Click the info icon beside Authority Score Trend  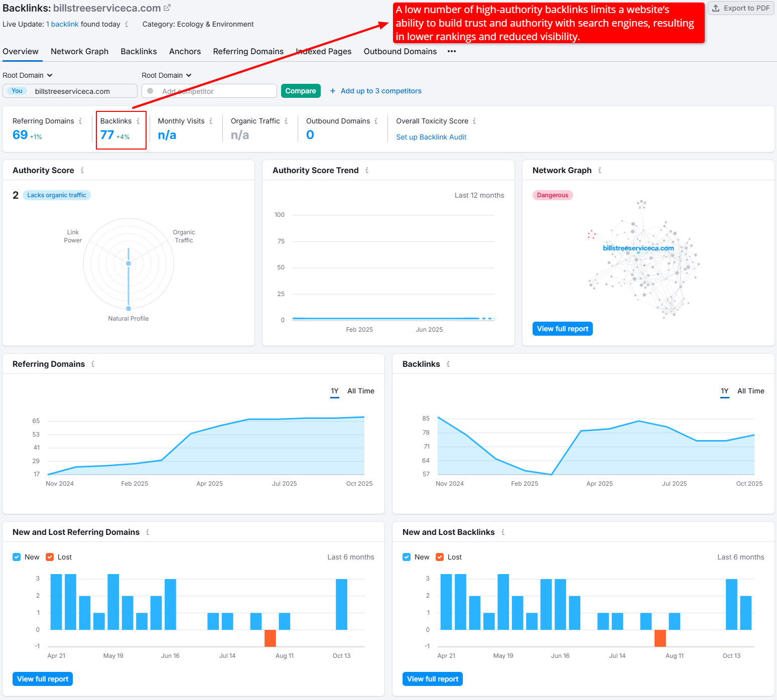coord(367,171)
